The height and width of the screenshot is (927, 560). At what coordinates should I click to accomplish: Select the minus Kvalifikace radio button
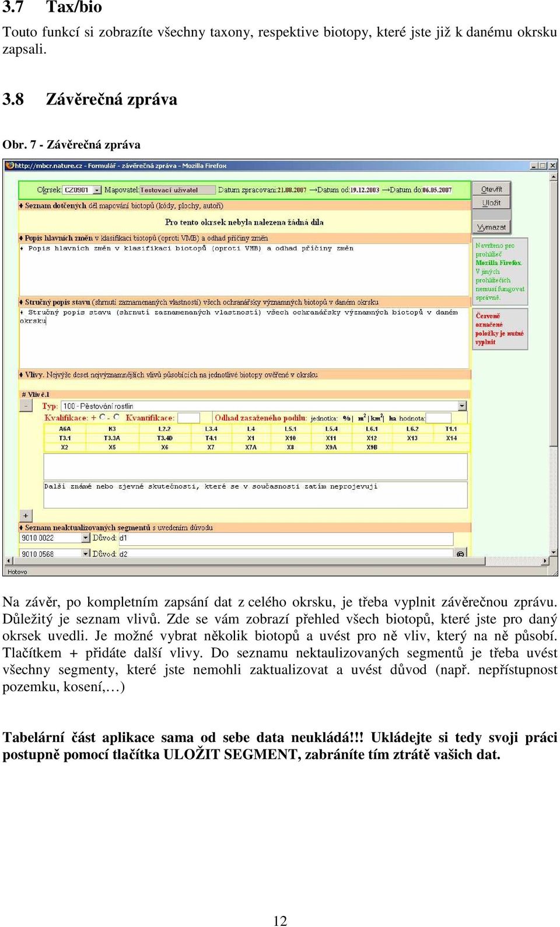click(116, 417)
